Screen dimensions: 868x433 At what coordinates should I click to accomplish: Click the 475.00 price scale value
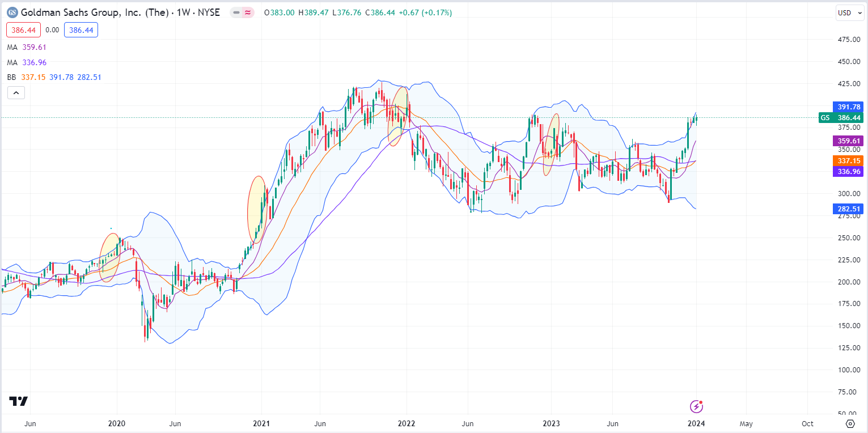[x=849, y=40]
